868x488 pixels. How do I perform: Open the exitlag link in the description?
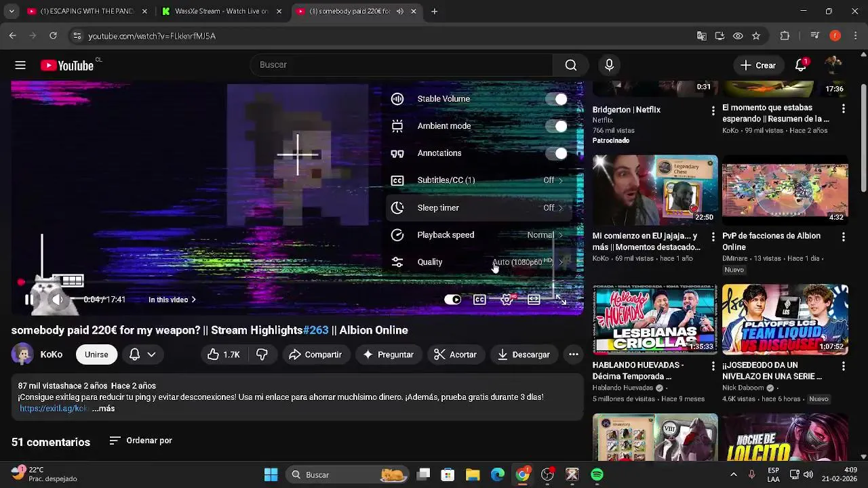(x=54, y=409)
